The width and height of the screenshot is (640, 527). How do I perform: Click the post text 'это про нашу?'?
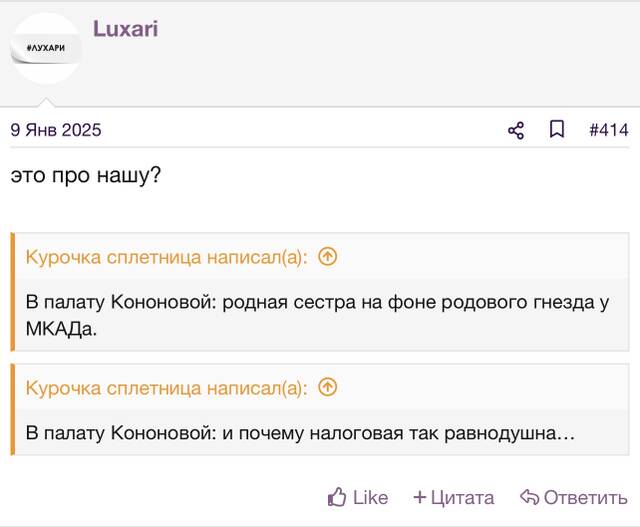click(x=86, y=176)
